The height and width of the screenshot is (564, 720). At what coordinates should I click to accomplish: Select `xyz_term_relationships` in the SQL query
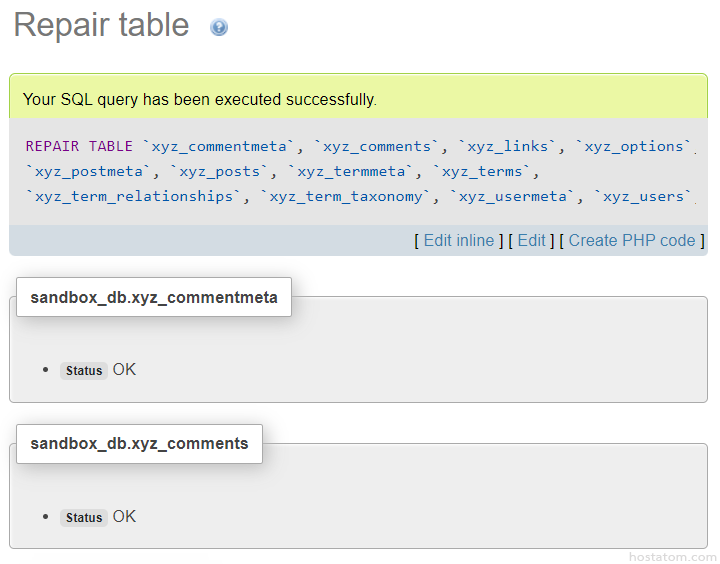pyautogui.click(x=135, y=196)
